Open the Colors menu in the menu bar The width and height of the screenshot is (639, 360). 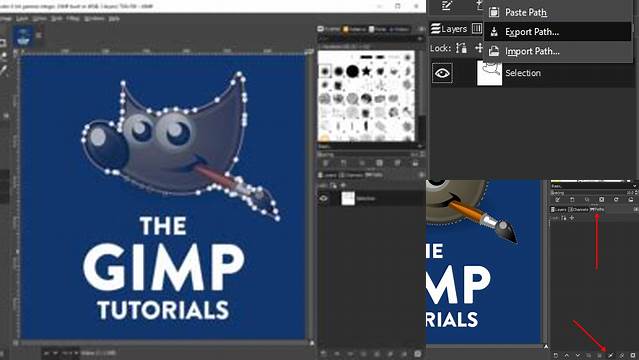tap(40, 19)
